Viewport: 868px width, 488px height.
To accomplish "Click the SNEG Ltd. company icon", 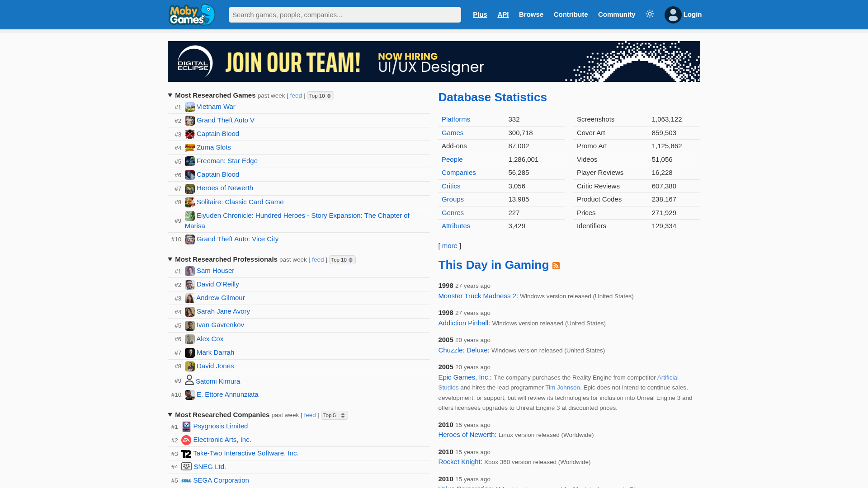I will coord(186,466).
